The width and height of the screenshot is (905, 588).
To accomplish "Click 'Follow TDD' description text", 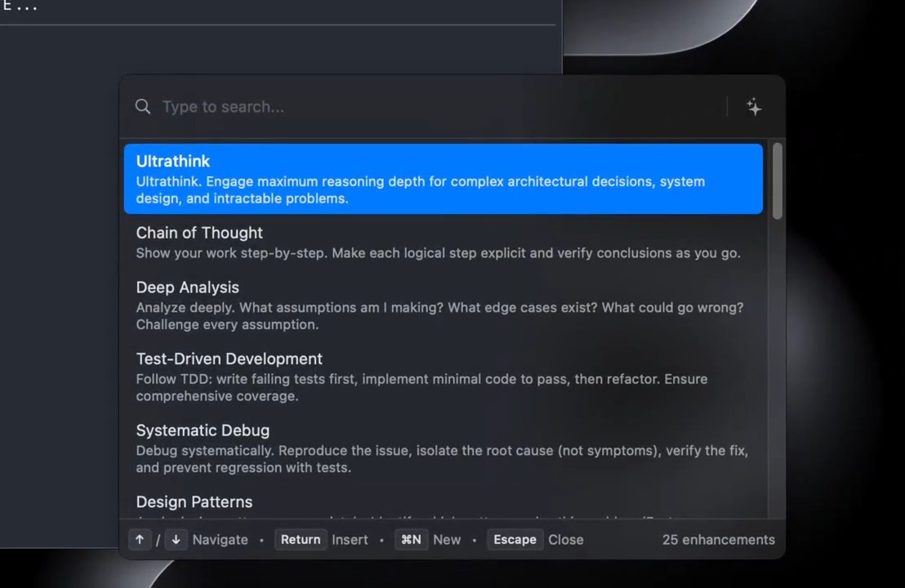I will (422, 388).
